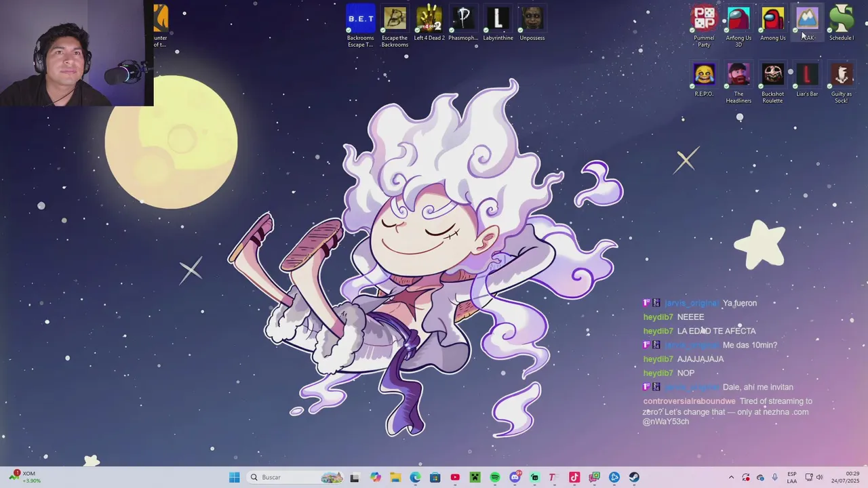
Task: Click the chat message 'Dale, ahi me invitan'
Action: 757,387
